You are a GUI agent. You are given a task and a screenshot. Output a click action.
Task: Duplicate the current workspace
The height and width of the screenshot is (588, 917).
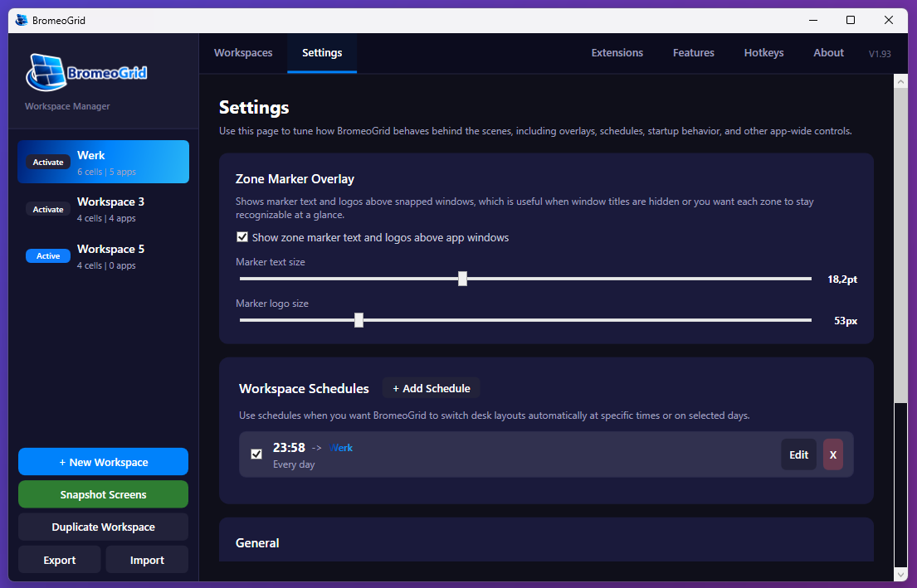[103, 527]
